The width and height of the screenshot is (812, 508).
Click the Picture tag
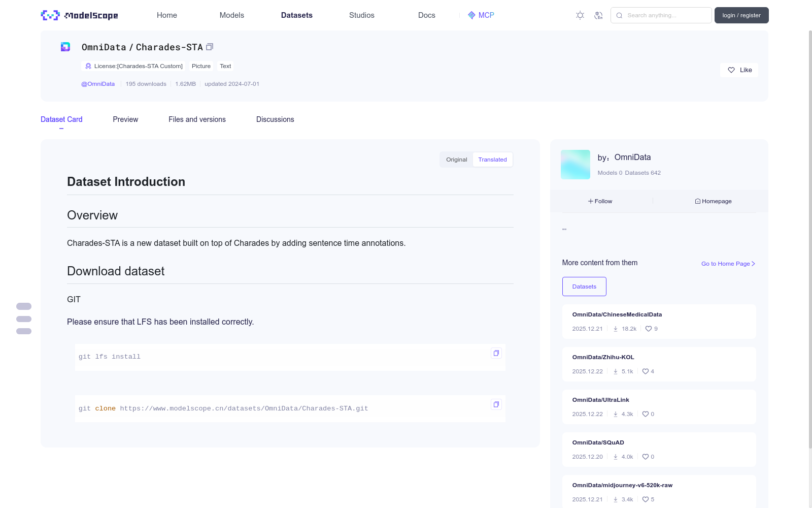click(201, 66)
